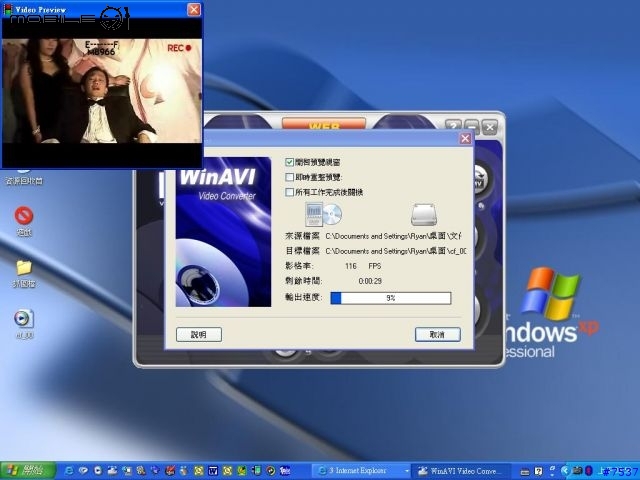
Task: Click the round convert icon on WinAVI right edge
Action: (x=480, y=180)
